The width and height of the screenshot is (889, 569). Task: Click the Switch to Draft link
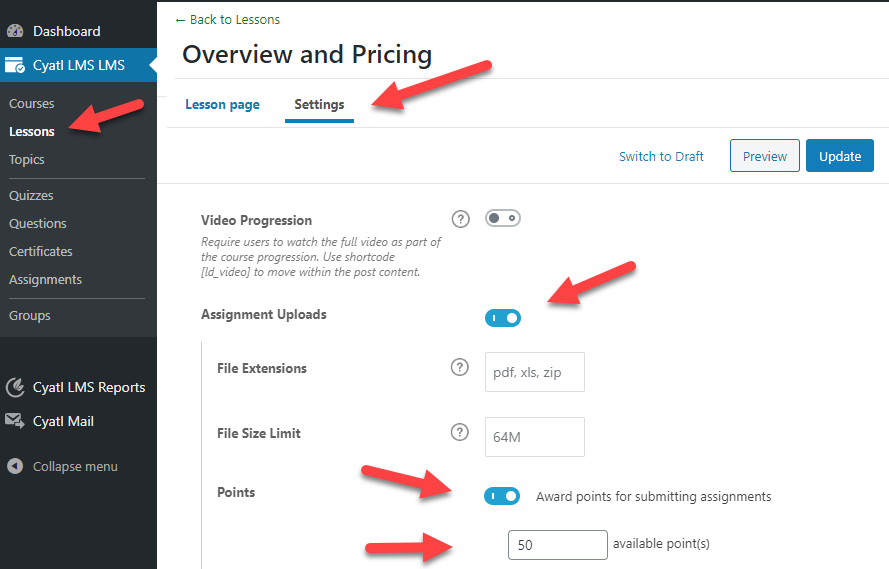tap(661, 156)
